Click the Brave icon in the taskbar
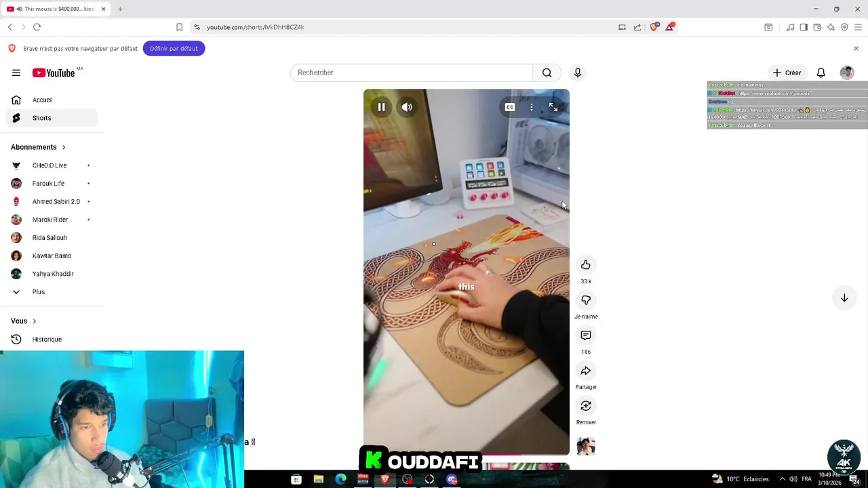 (x=385, y=479)
